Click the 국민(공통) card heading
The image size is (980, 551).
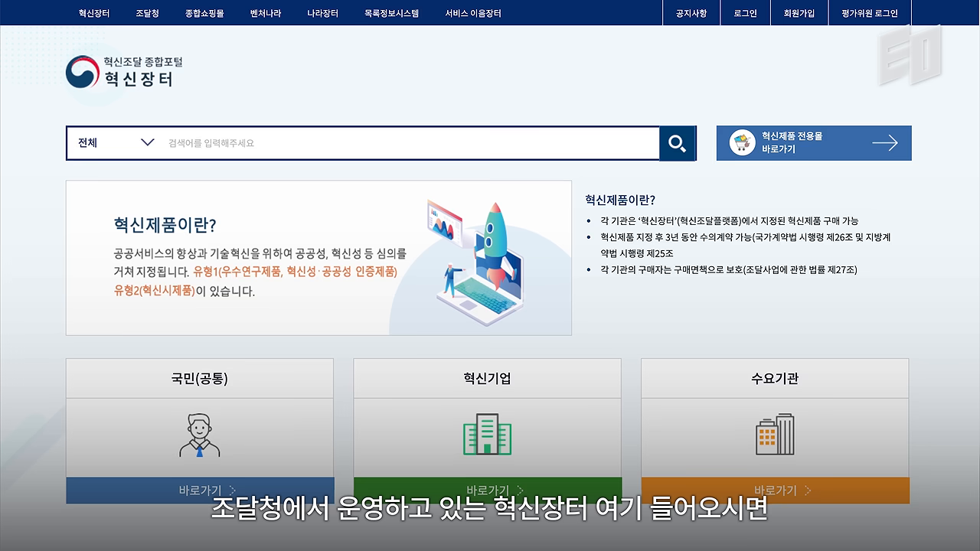pyautogui.click(x=200, y=378)
